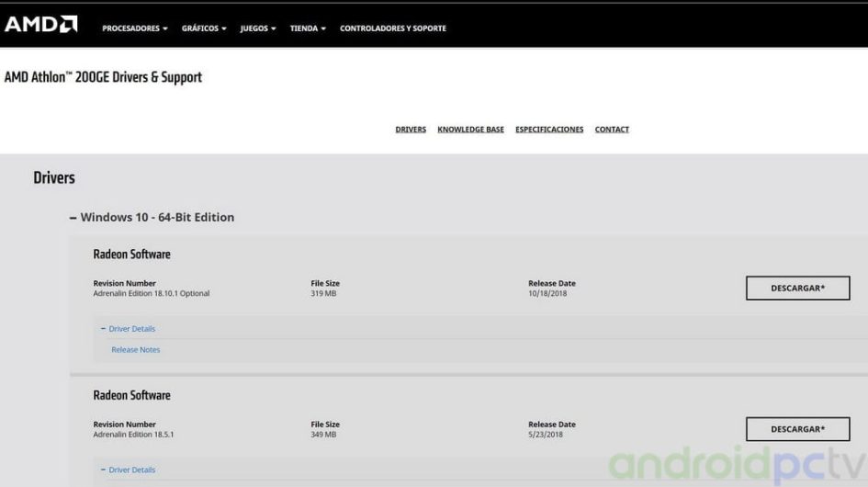
Task: Collapse Driver Details for the 18.10.1 driver
Action: coord(129,329)
